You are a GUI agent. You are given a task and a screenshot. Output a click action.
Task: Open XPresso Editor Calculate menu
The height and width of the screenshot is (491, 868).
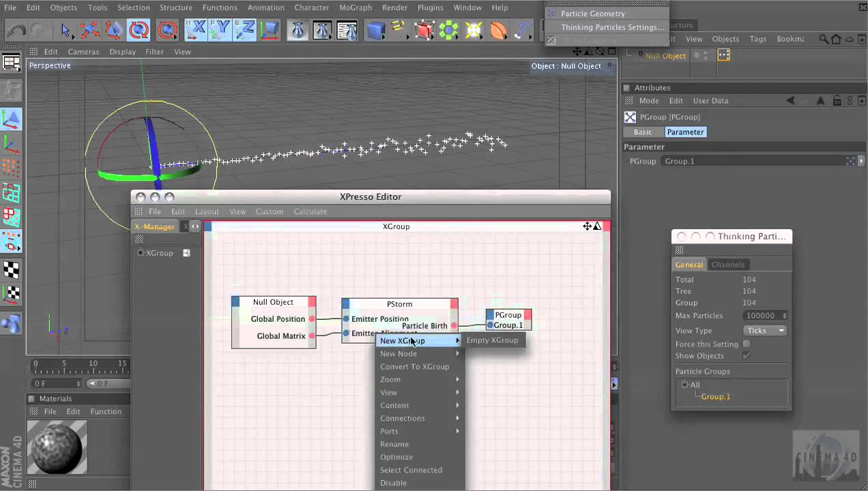click(x=310, y=211)
